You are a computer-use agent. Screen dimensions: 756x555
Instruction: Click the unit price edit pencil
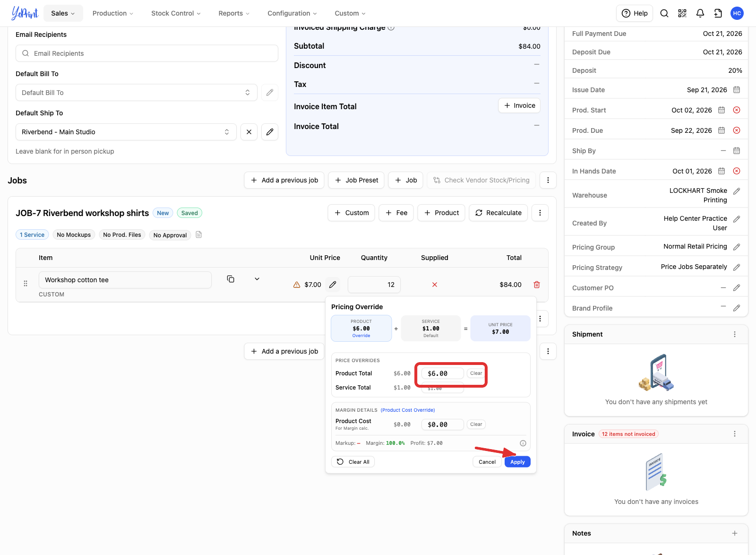coord(333,285)
